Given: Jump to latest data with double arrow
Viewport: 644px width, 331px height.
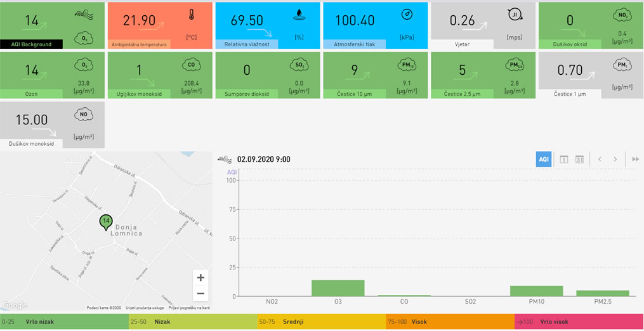Looking at the screenshot, I should tap(635, 159).
